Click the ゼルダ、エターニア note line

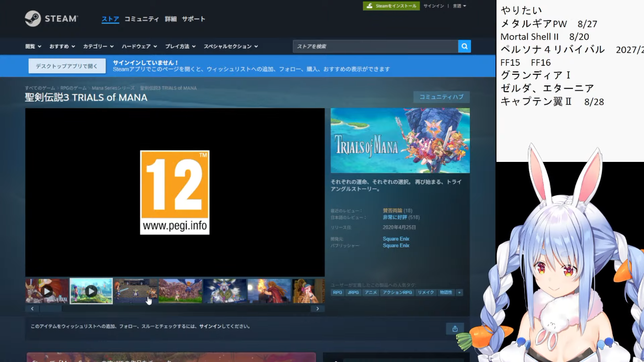(x=547, y=88)
